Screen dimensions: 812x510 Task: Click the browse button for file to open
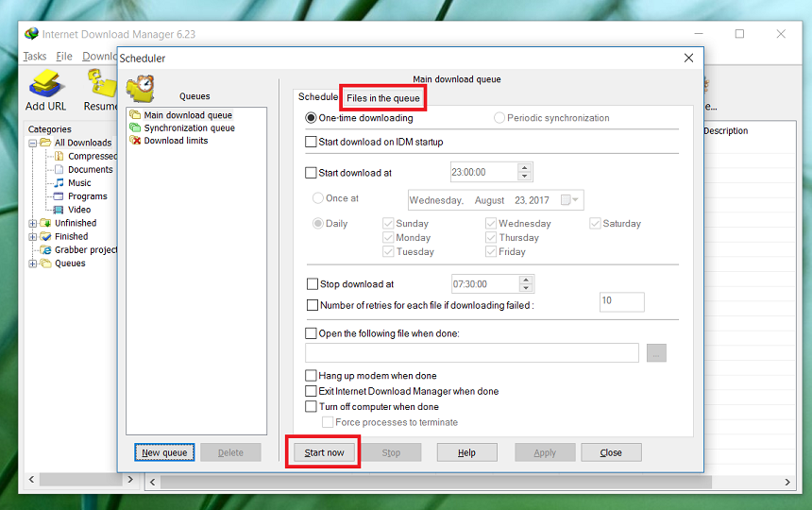pos(656,353)
